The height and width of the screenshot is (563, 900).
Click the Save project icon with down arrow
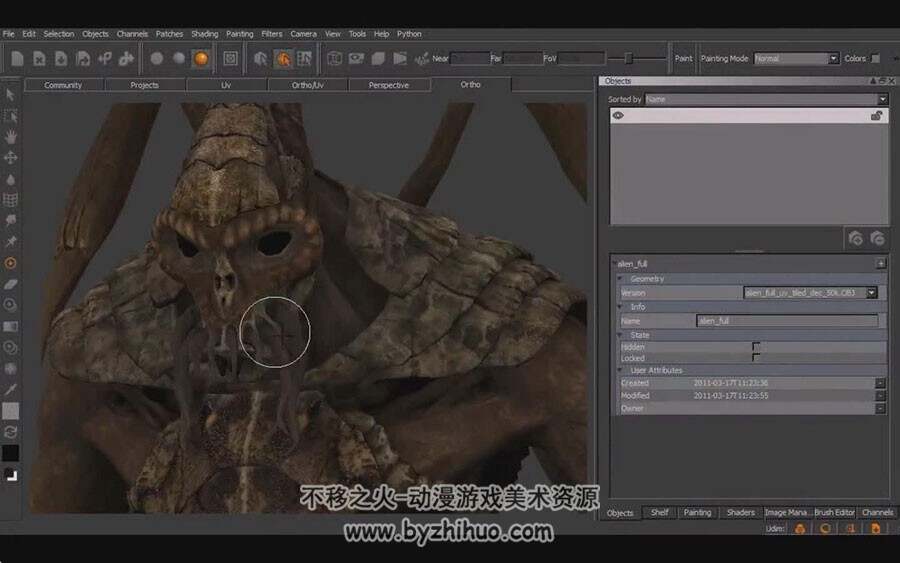(x=61, y=59)
